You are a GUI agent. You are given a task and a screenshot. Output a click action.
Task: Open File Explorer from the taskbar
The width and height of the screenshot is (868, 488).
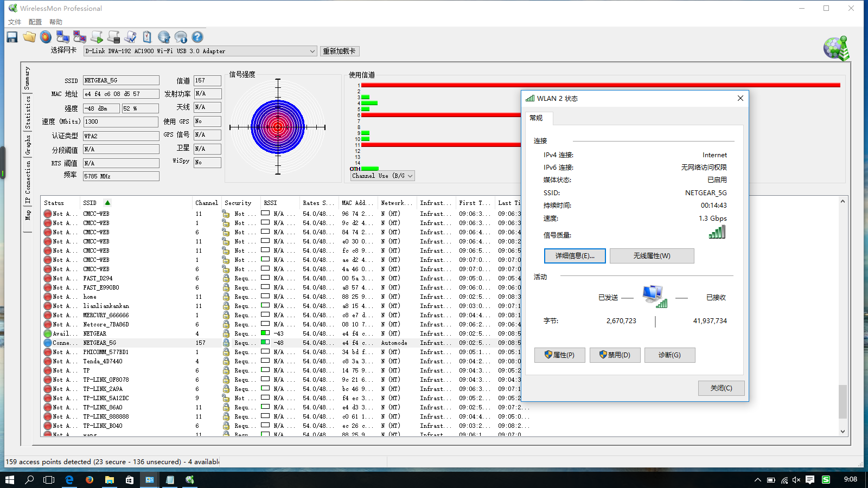(x=110, y=480)
